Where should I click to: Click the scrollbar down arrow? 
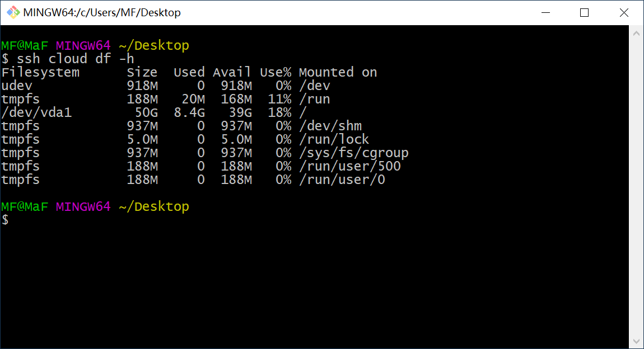click(637, 341)
